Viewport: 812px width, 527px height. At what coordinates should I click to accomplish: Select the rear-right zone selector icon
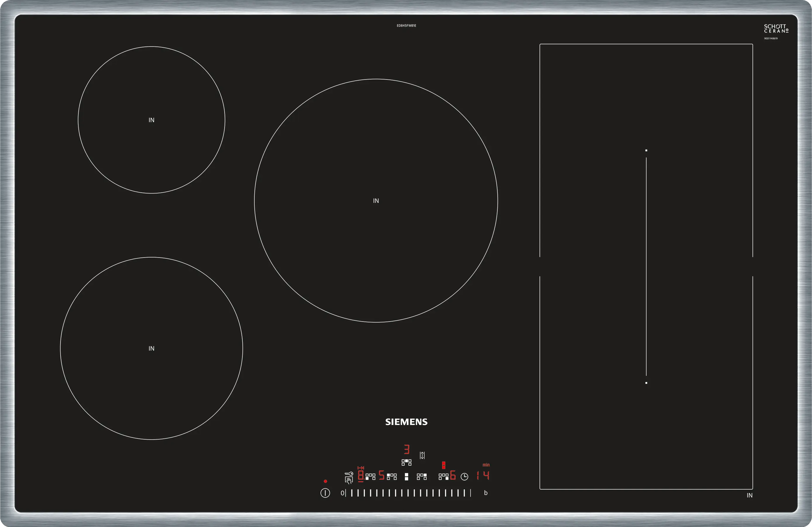click(x=422, y=477)
